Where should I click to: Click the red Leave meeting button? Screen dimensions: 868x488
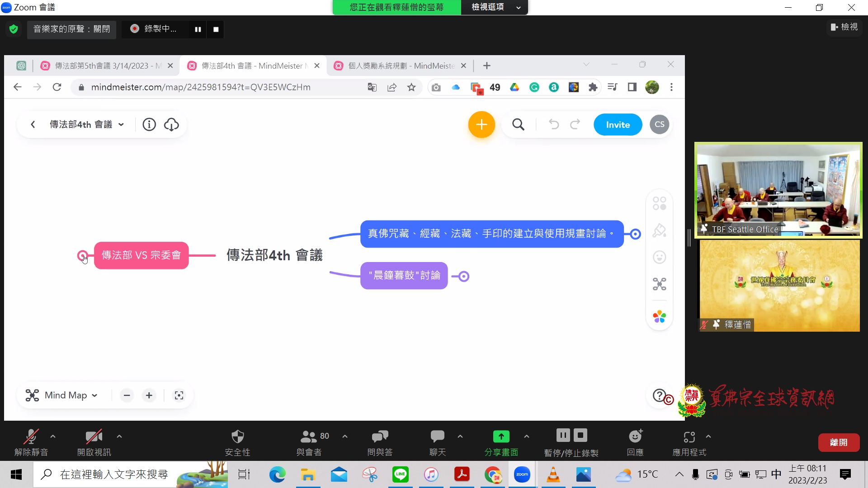[839, 442]
